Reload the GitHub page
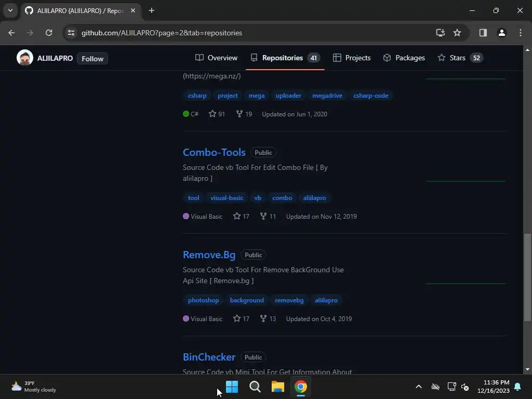 pos(49,33)
